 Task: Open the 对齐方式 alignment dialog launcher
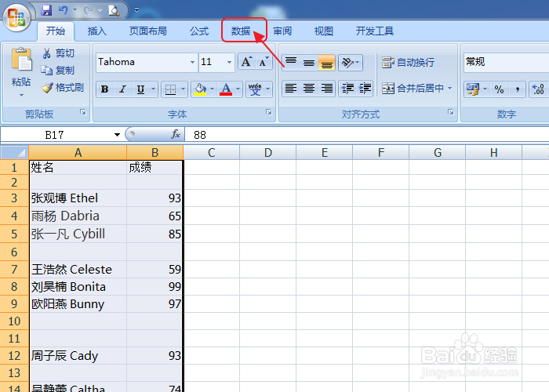[451, 112]
